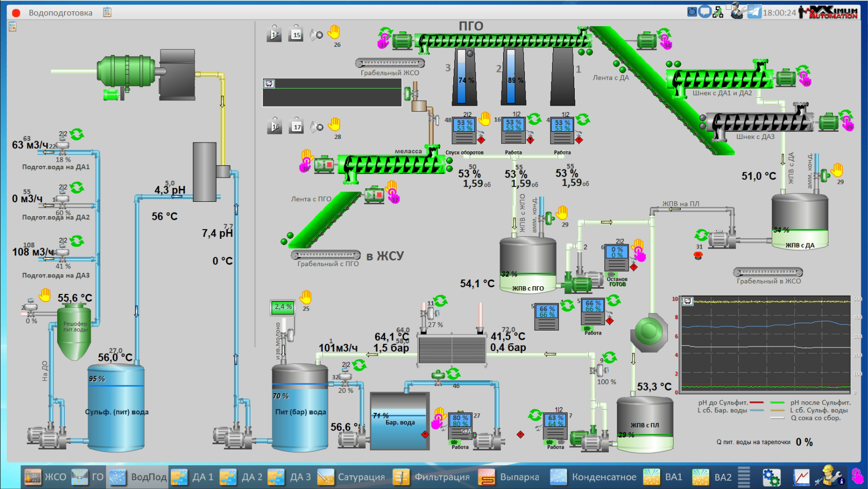Toggle manual mode hand icon numbered 26
This screenshot has width=868, height=489.
pos(334,32)
